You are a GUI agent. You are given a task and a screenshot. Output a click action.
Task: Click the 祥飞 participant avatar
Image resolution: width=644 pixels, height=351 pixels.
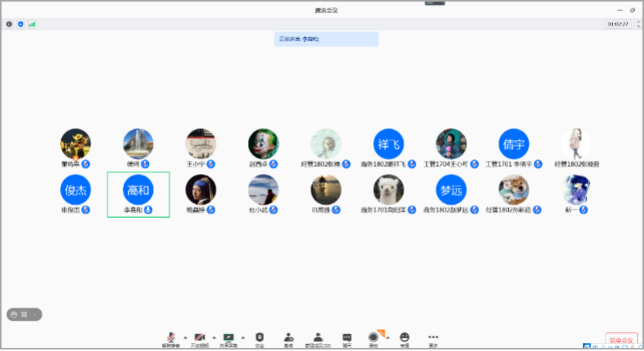(388, 144)
